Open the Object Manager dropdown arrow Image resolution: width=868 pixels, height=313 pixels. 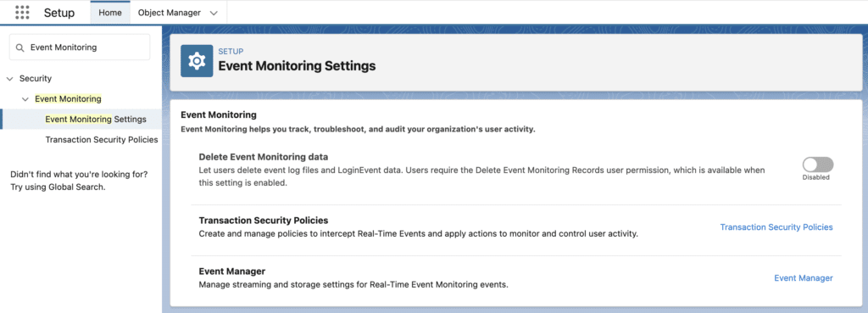point(214,13)
